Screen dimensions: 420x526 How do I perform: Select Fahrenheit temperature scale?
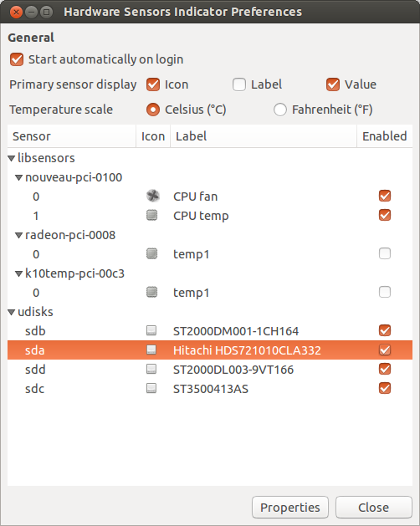coord(280,110)
